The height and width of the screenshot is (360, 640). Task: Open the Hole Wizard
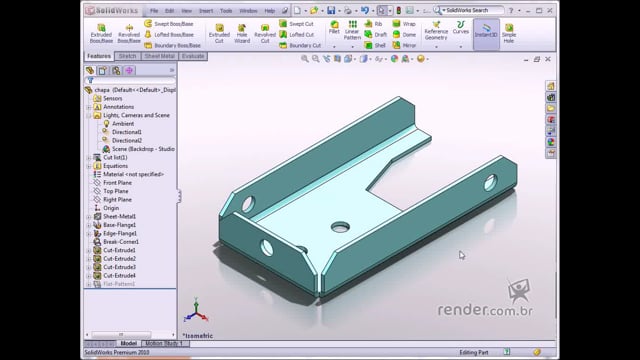(242, 33)
